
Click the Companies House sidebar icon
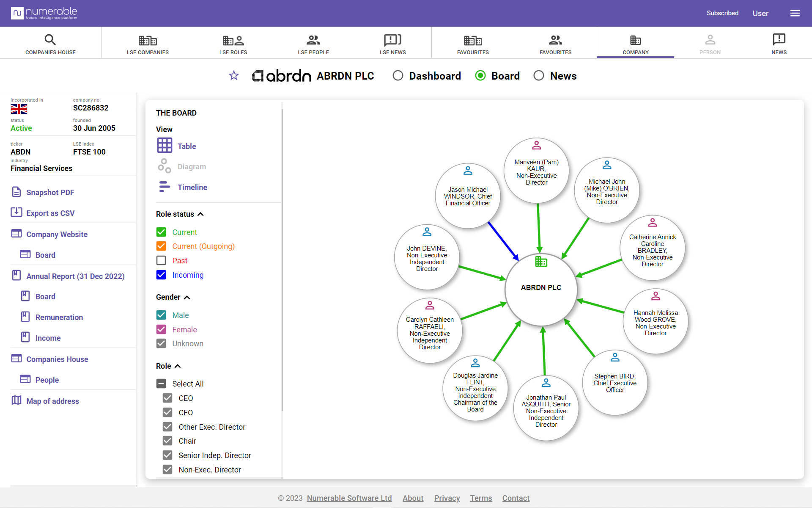pos(16,359)
